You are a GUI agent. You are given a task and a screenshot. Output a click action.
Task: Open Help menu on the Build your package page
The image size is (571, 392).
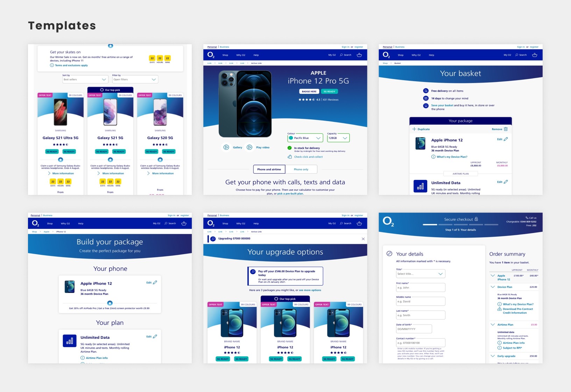(81, 223)
